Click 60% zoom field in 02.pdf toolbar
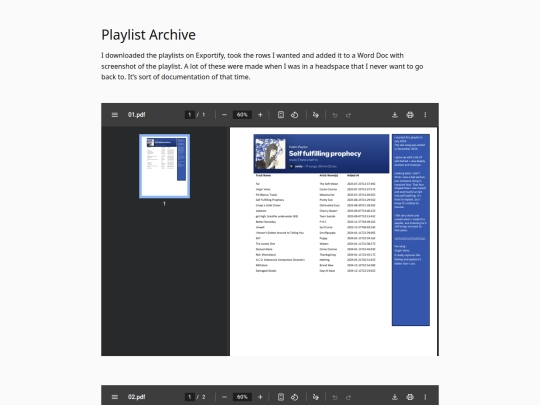 coord(242,397)
